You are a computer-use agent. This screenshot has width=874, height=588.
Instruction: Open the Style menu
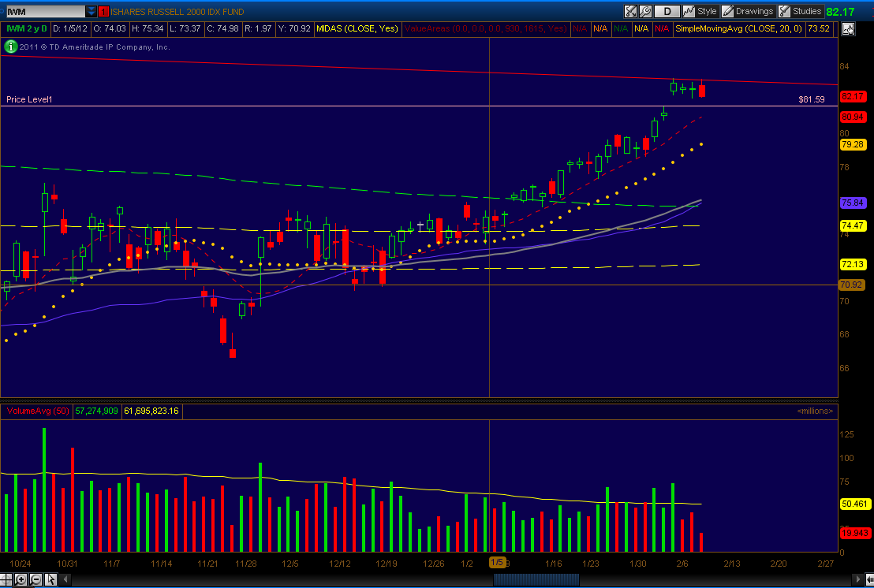pyautogui.click(x=700, y=11)
